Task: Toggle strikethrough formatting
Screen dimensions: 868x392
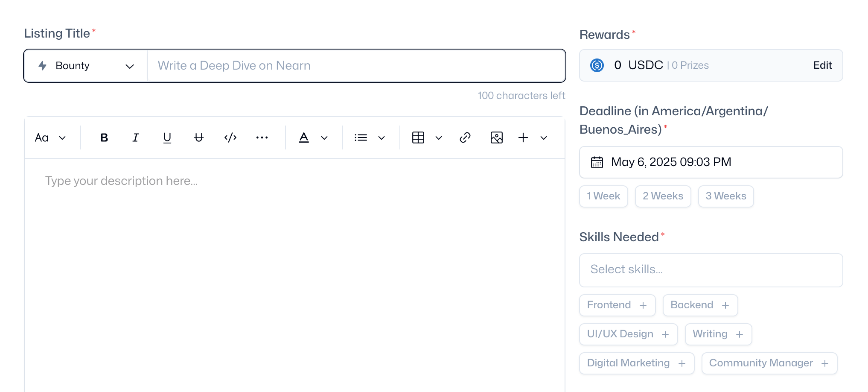Action: [x=199, y=137]
